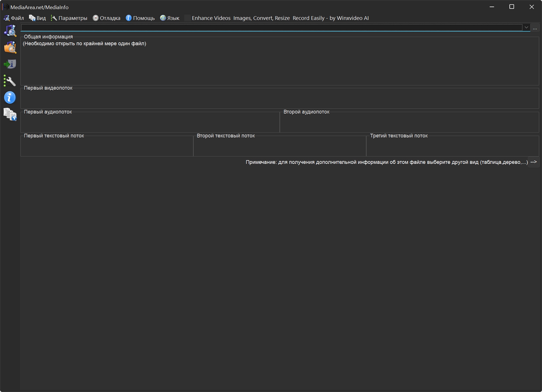Screen dimensions: 542x392
Task: Click the view selection icon in sidebar
Action: [10, 114]
